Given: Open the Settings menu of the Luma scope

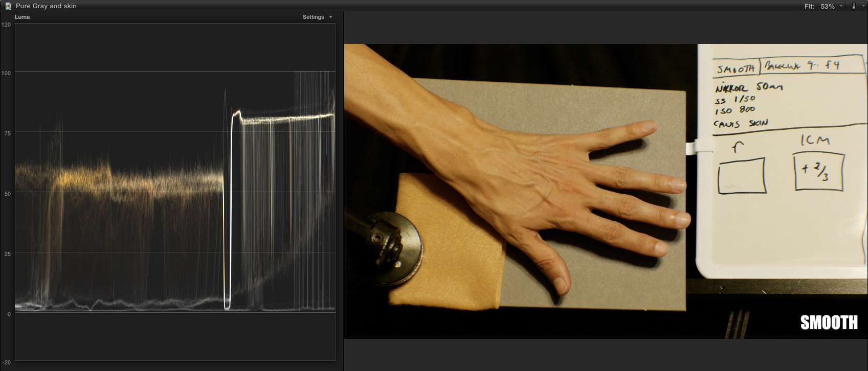Looking at the screenshot, I should (314, 17).
